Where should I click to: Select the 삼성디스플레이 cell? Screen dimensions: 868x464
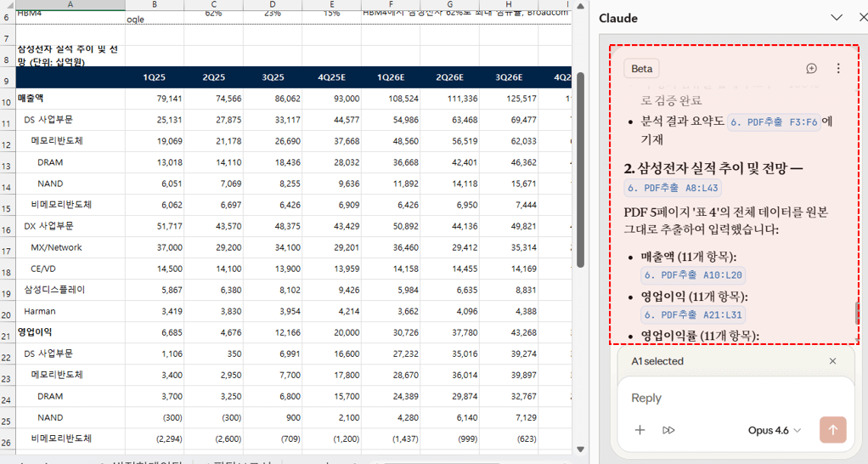coord(70,290)
